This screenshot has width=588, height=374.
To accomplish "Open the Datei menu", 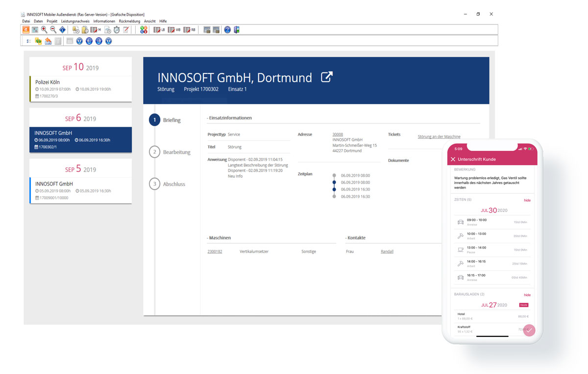I will coord(26,22).
